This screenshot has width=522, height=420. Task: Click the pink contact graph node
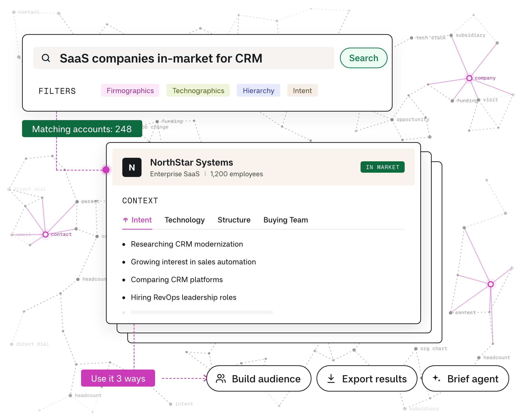[x=46, y=235]
